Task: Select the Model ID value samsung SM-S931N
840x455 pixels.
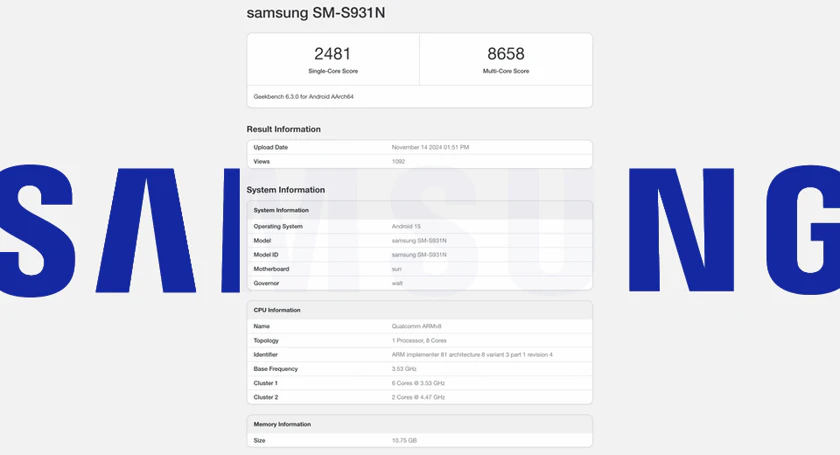Action: (x=419, y=255)
